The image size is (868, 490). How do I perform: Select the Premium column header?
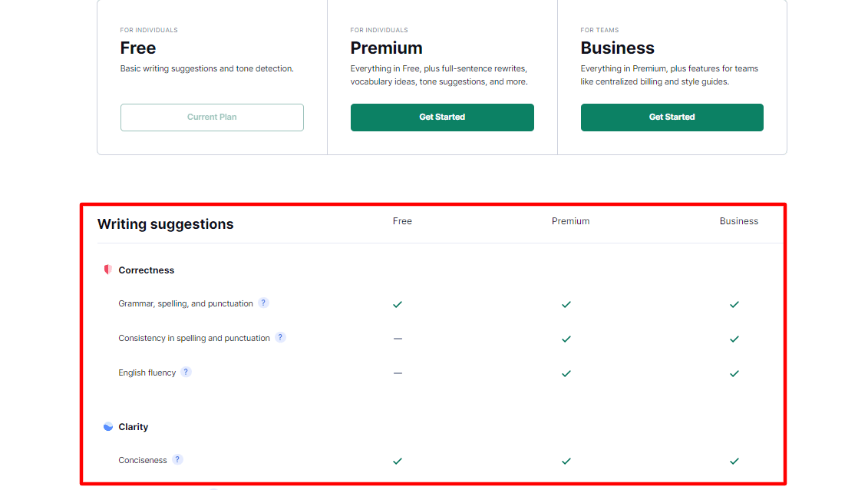pos(571,221)
